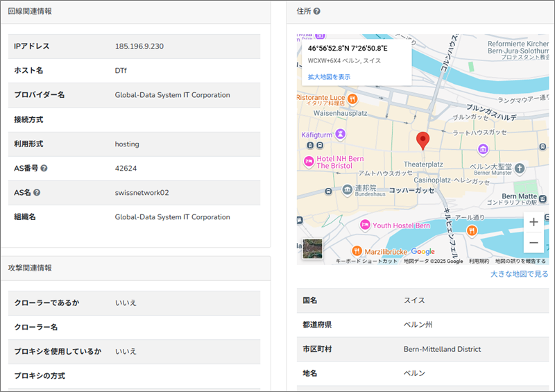Click the Hotel NH Bern The Bristol marker
The height and width of the screenshot is (392, 555).
[x=309, y=162]
